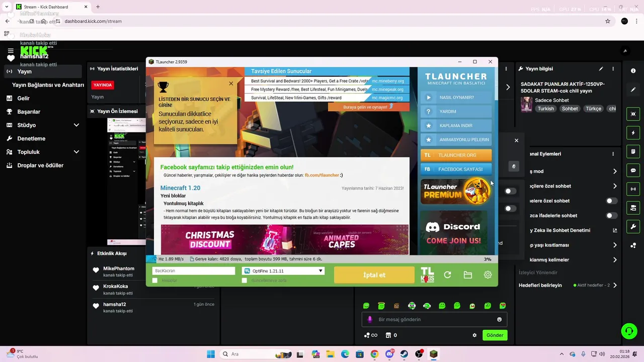The image size is (644, 362).
Task: Expand the Stüdyo sidebar section
Action: click(x=76, y=125)
